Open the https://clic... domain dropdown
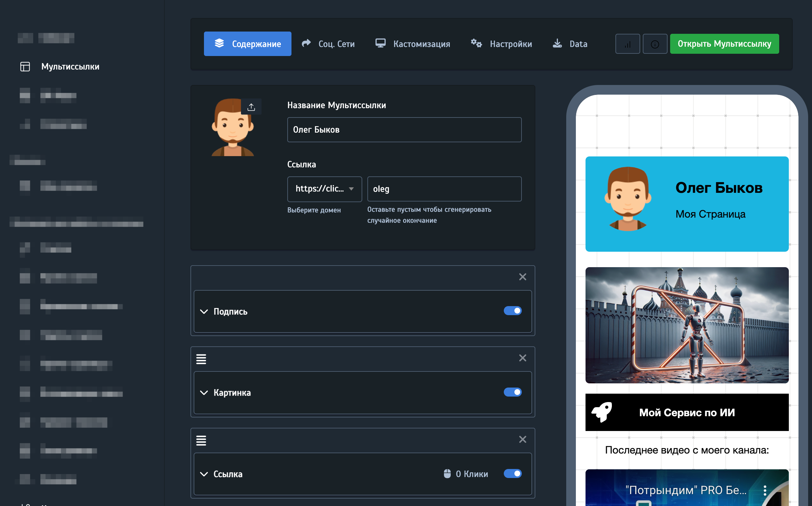This screenshot has width=812, height=506. point(324,189)
